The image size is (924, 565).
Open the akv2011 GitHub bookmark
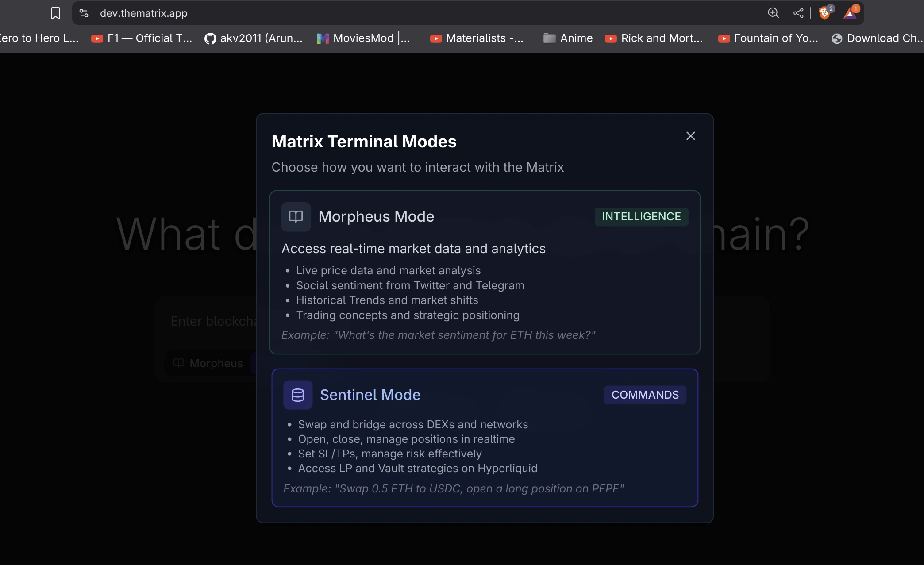click(x=254, y=38)
